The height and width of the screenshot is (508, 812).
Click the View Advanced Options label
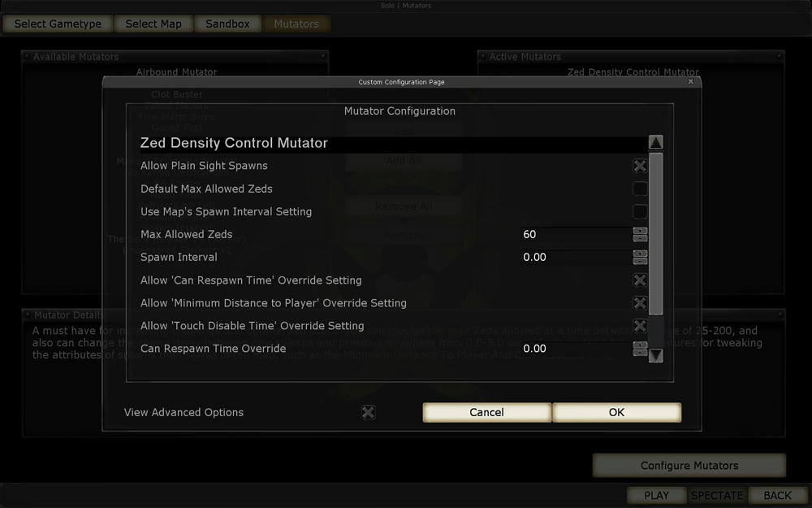click(184, 412)
